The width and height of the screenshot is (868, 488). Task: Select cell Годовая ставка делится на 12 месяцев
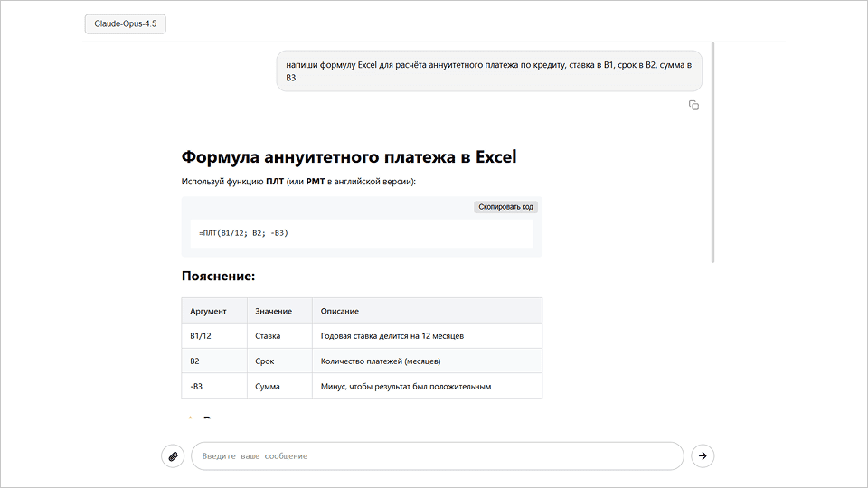click(427, 336)
